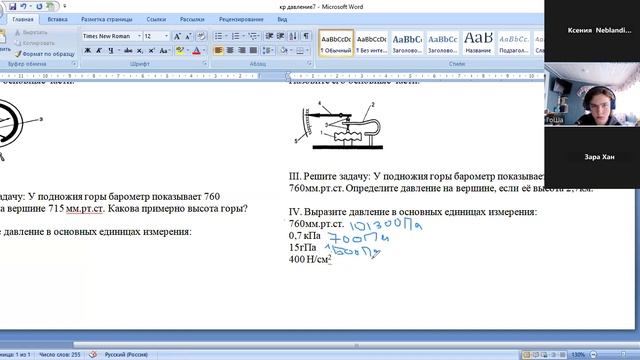Open the Буфер обмена dialog launcher
640x360 pixels.
coord(74,64)
